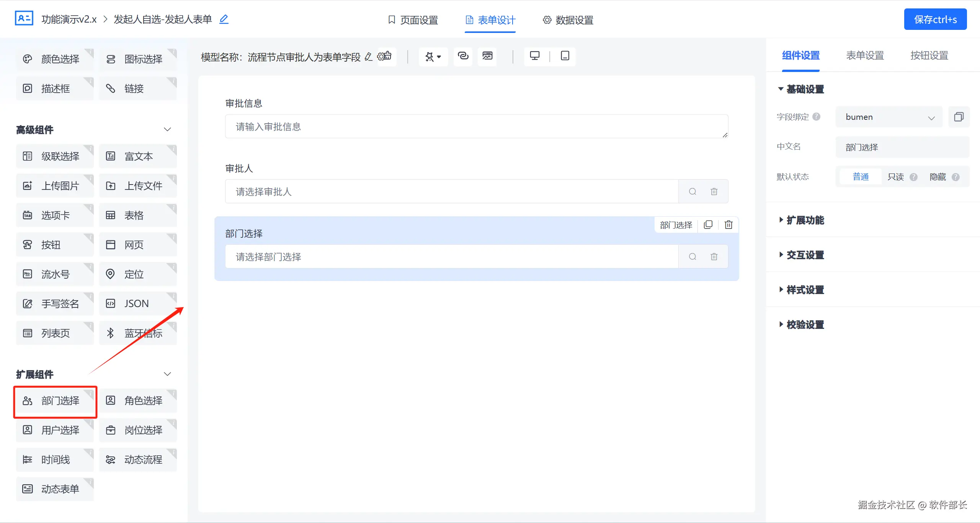Collapse the 高级组件 component group
Image resolution: width=980 pixels, height=523 pixels.
click(x=167, y=129)
